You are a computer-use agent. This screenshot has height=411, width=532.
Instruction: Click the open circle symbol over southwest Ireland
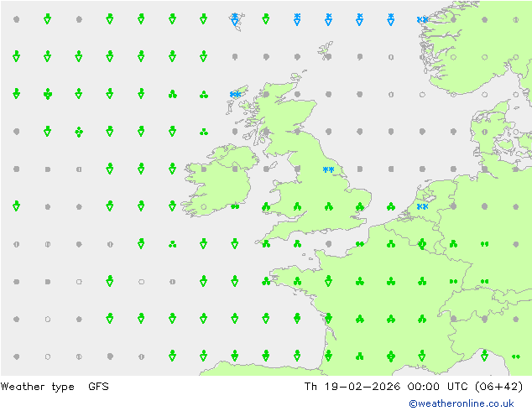[204, 206]
